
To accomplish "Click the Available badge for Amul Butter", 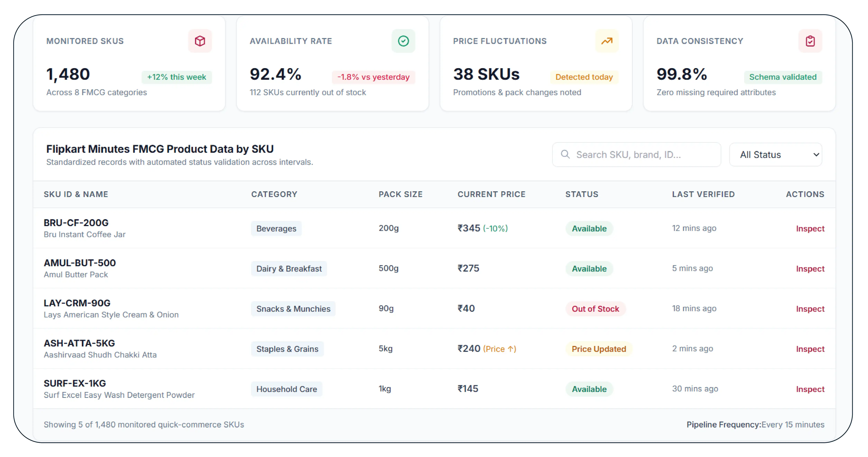I will [589, 268].
